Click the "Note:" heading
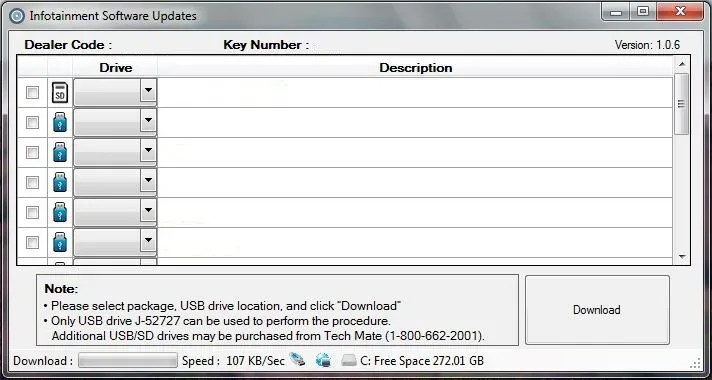 tap(61, 289)
